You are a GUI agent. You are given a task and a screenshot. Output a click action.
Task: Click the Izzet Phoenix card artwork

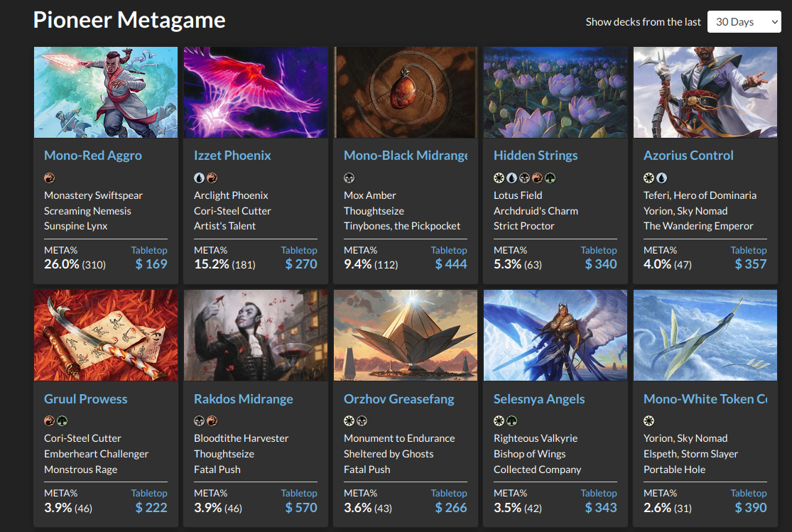pyautogui.click(x=256, y=92)
